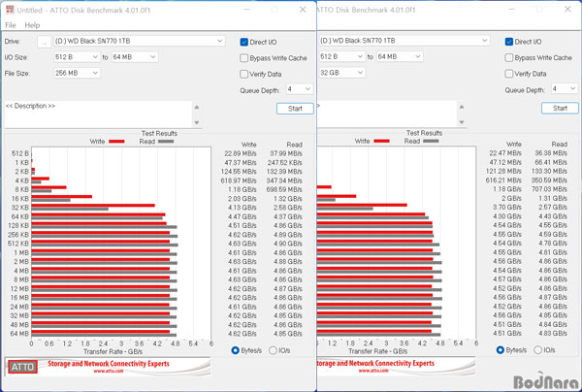Maximize the right ATTO window
Screen dimensions: 582x392
539,10
